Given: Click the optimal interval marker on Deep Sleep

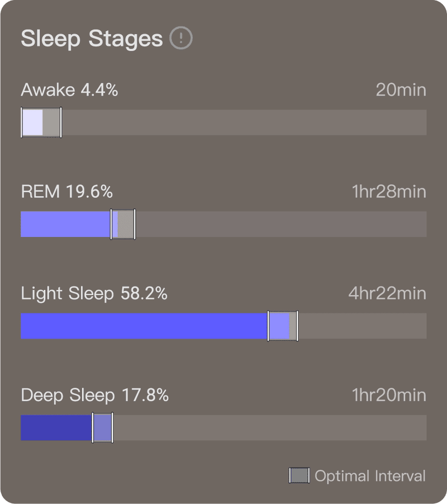Looking at the screenshot, I should pos(102,428).
